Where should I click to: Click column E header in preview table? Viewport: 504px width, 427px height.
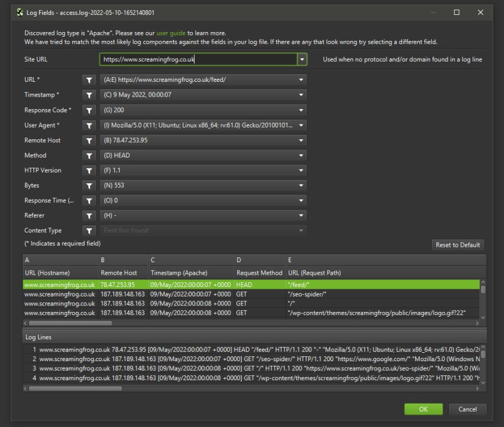click(386, 260)
